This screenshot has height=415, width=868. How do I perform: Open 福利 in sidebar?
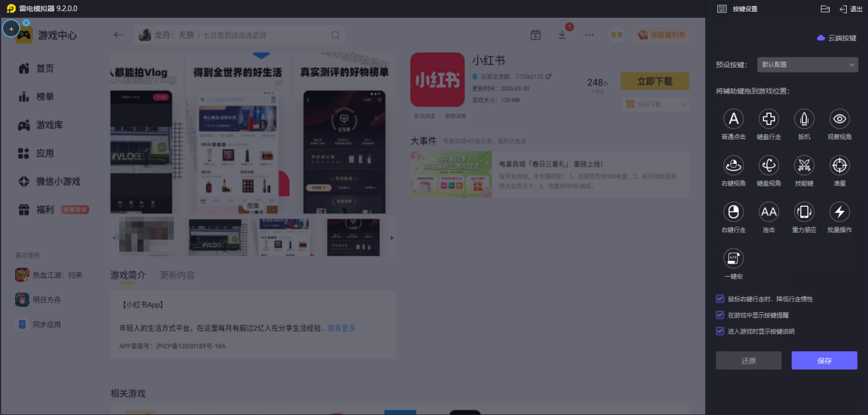pos(44,210)
